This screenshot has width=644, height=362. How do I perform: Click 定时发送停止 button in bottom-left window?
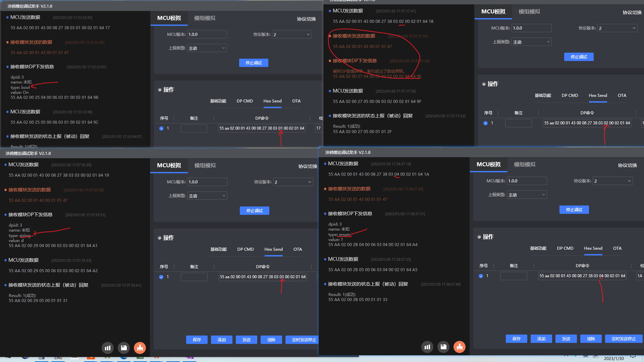pyautogui.click(x=302, y=340)
